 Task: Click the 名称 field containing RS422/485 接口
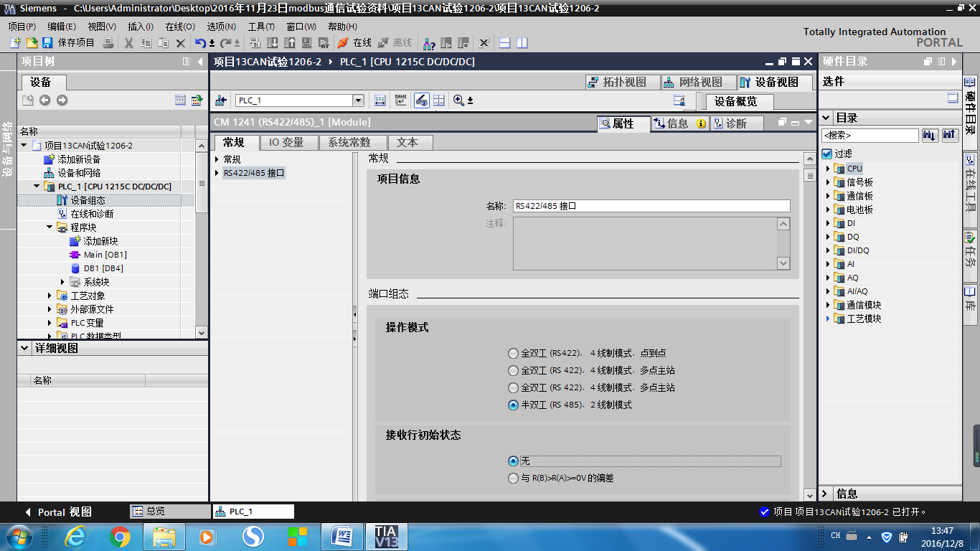[651, 206]
